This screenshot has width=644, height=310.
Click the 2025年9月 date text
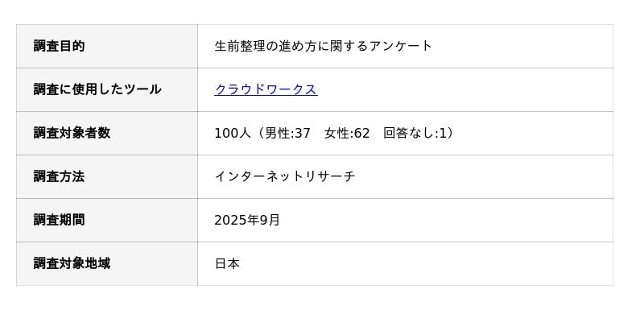[x=247, y=220]
